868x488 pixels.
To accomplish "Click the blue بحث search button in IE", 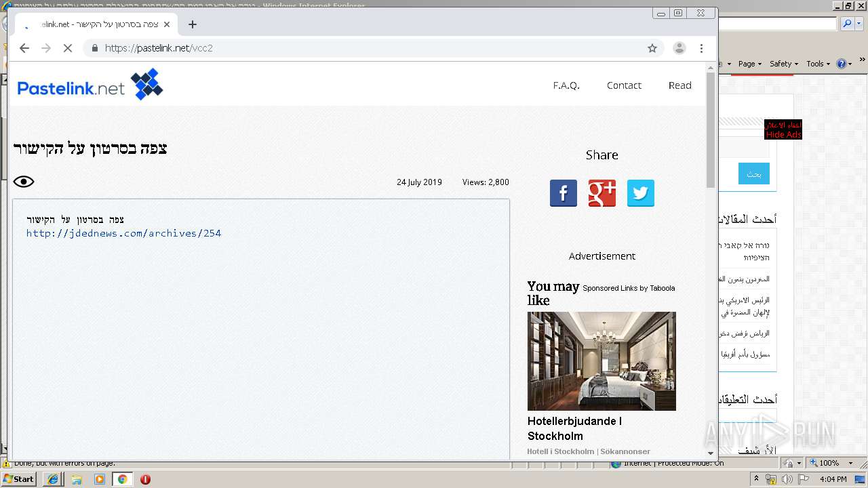I will pos(753,174).
